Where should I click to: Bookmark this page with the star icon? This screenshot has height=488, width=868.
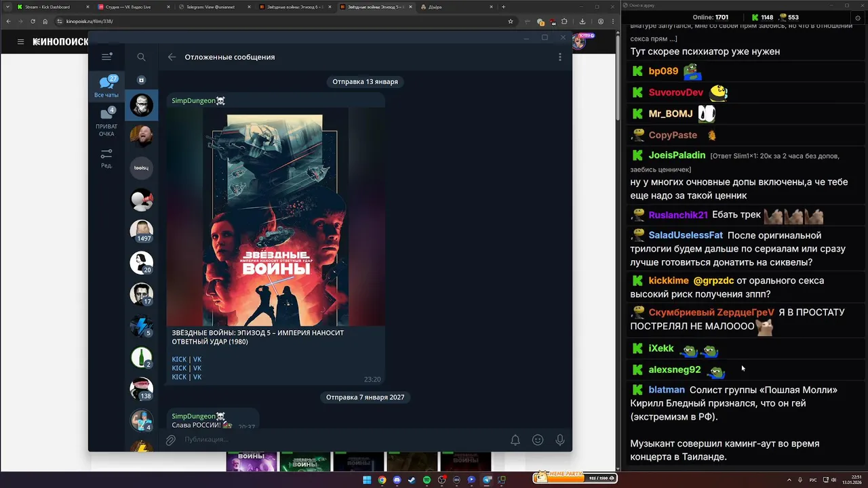[x=511, y=21]
